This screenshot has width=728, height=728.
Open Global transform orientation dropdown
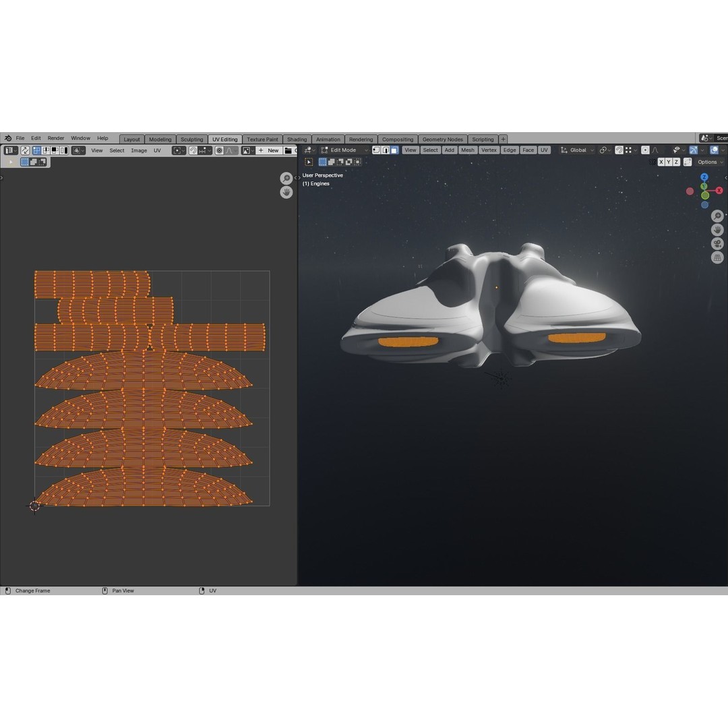[x=578, y=150]
